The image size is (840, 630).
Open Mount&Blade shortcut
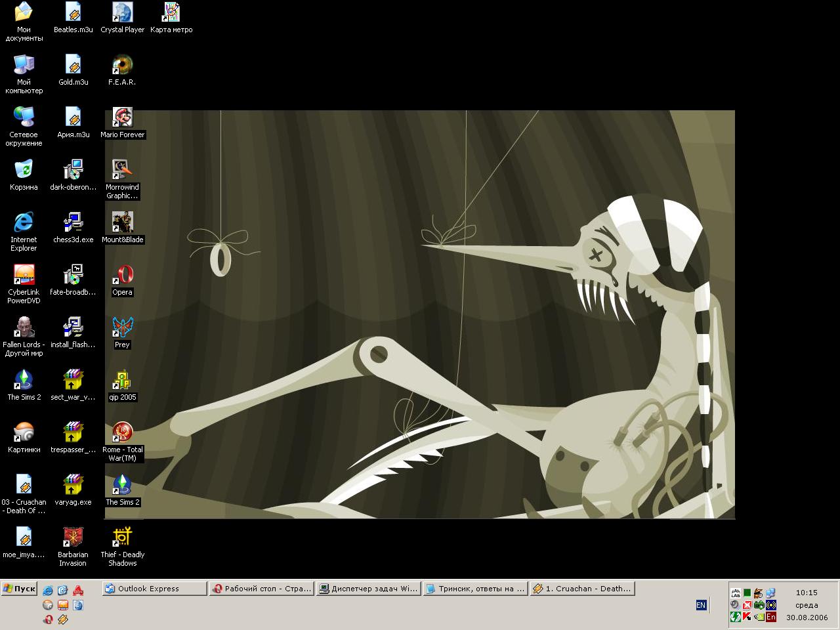(x=122, y=222)
